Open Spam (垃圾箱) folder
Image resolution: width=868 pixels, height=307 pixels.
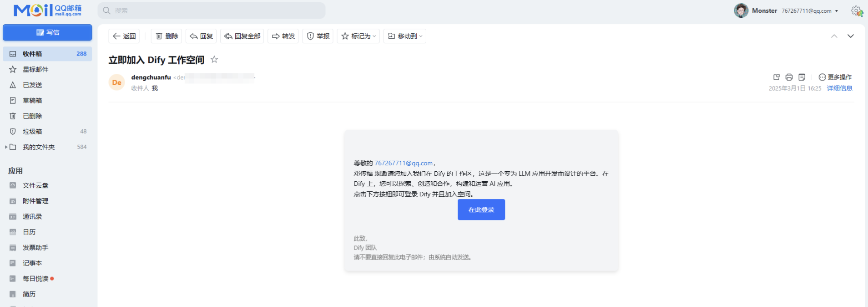[47, 131]
